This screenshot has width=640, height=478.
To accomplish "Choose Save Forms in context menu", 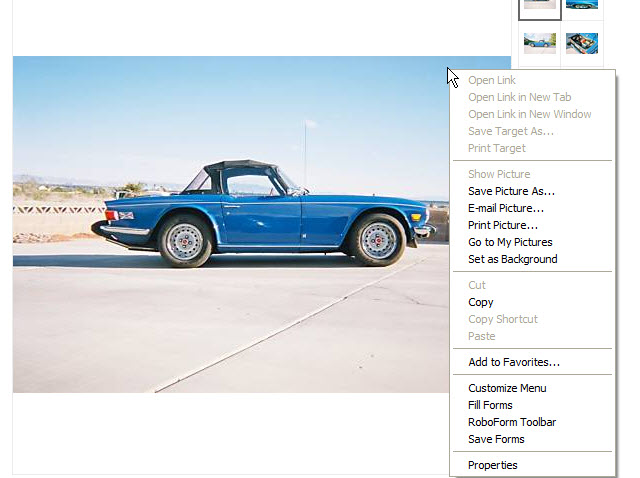I will (x=496, y=439).
